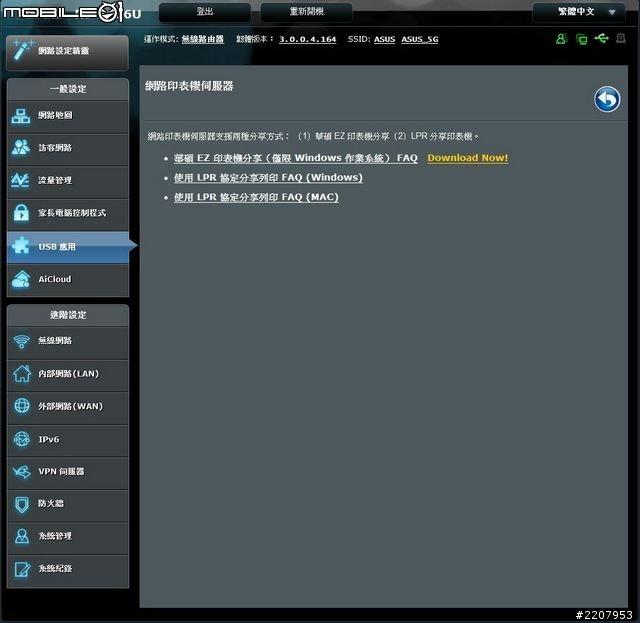Image resolution: width=640 pixels, height=623 pixels.
Task: Open the AiCloud section
Action: 67,279
